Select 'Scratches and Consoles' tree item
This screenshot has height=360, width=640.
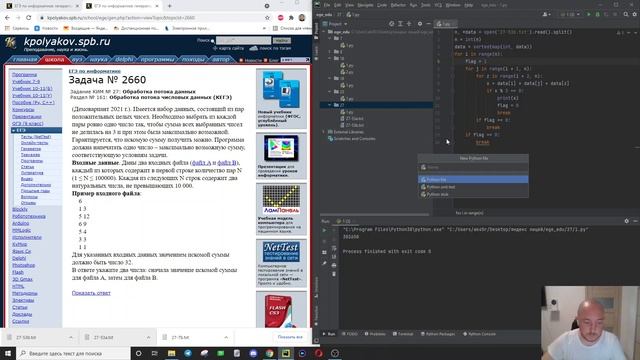pyautogui.click(x=352, y=139)
